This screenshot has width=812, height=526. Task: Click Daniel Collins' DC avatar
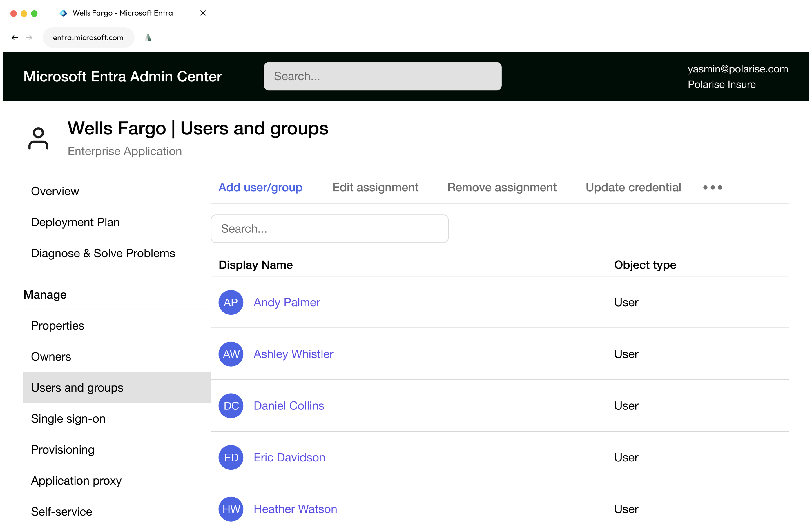(231, 406)
